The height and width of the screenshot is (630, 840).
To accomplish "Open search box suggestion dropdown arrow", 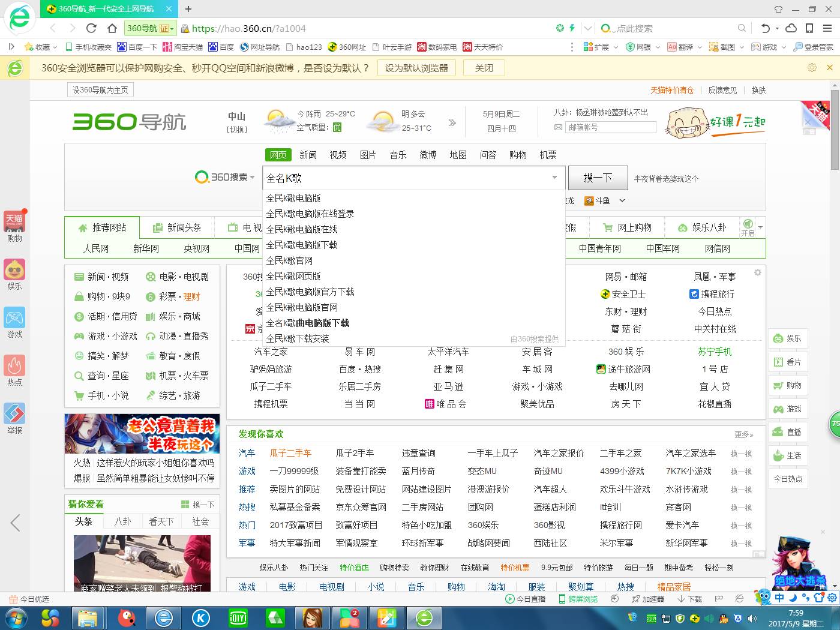I will 554,178.
